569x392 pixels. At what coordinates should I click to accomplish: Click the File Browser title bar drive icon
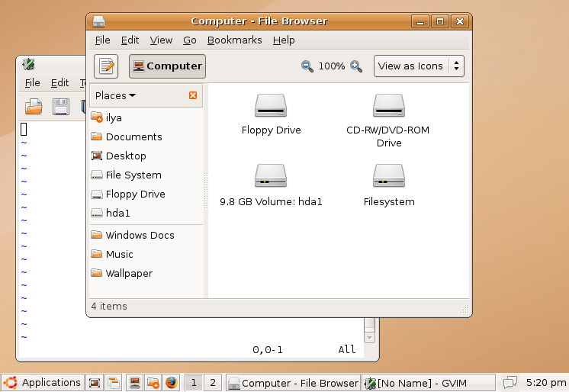(x=98, y=21)
